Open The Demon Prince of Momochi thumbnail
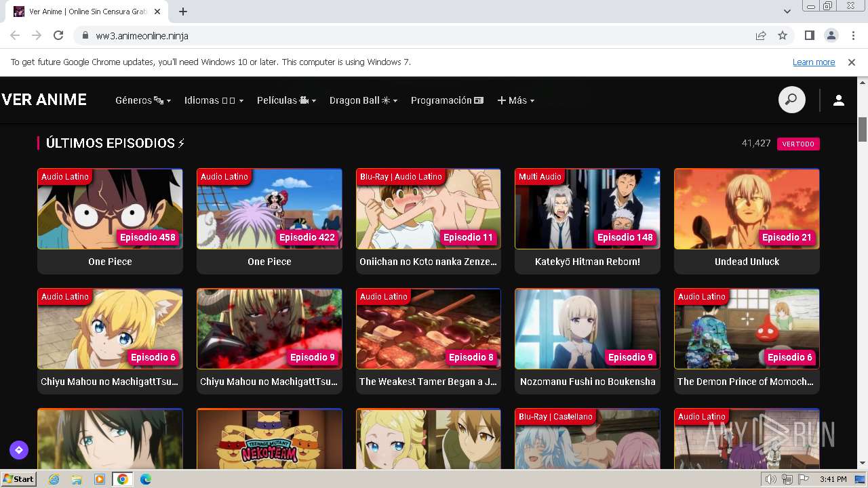The width and height of the screenshot is (868, 488). pos(747,329)
